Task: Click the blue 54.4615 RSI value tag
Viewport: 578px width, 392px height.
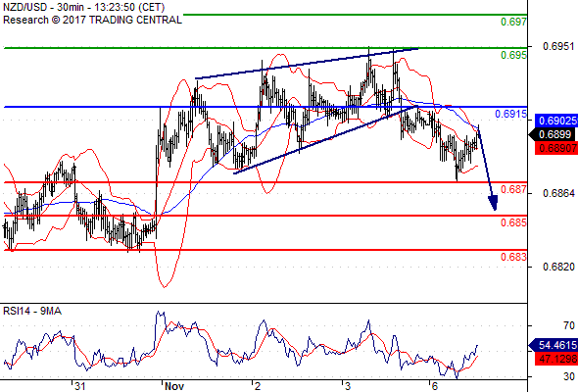Action: (x=554, y=345)
